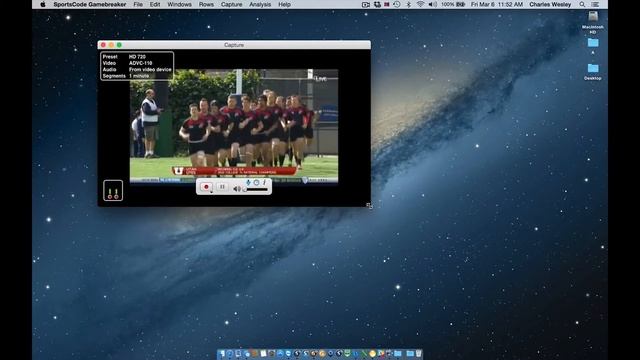Click the screen recording camera menu bar icon
The height and width of the screenshot is (360, 640).
365,4
